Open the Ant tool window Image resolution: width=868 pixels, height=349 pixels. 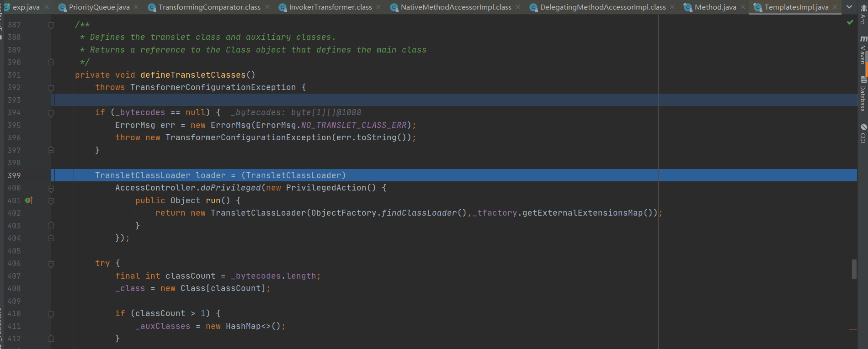click(863, 14)
